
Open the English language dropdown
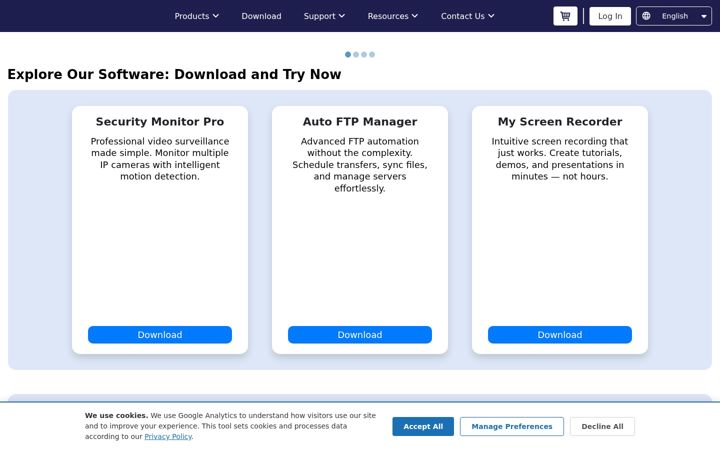[674, 16]
